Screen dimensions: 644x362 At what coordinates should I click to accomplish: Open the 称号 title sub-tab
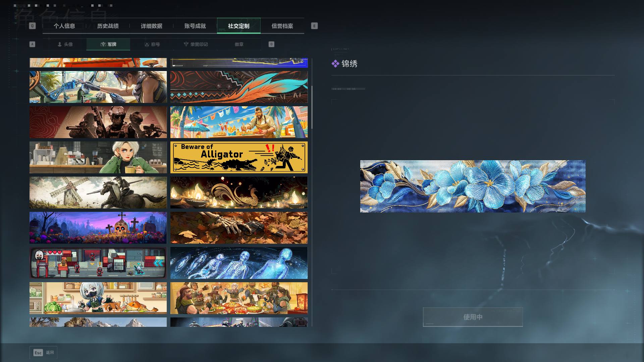pyautogui.click(x=152, y=44)
